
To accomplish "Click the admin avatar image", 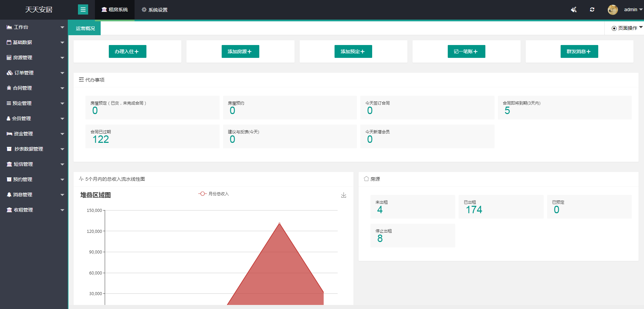I will coord(613,9).
